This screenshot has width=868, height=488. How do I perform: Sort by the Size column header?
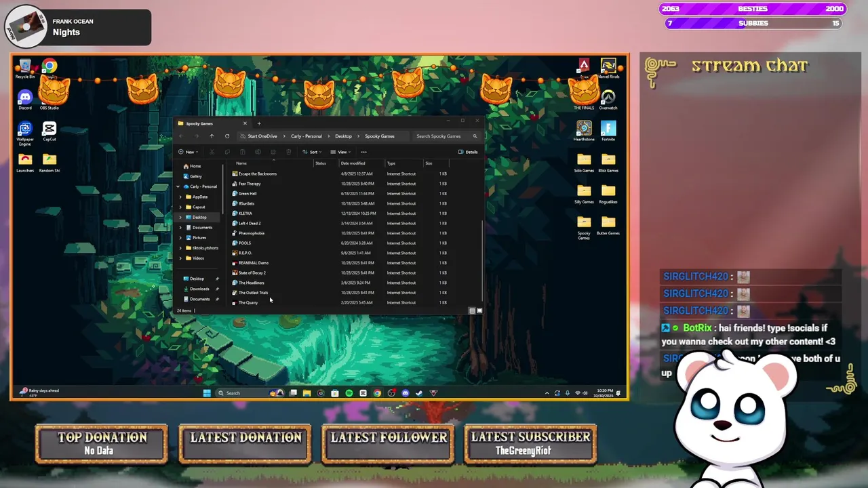point(429,163)
